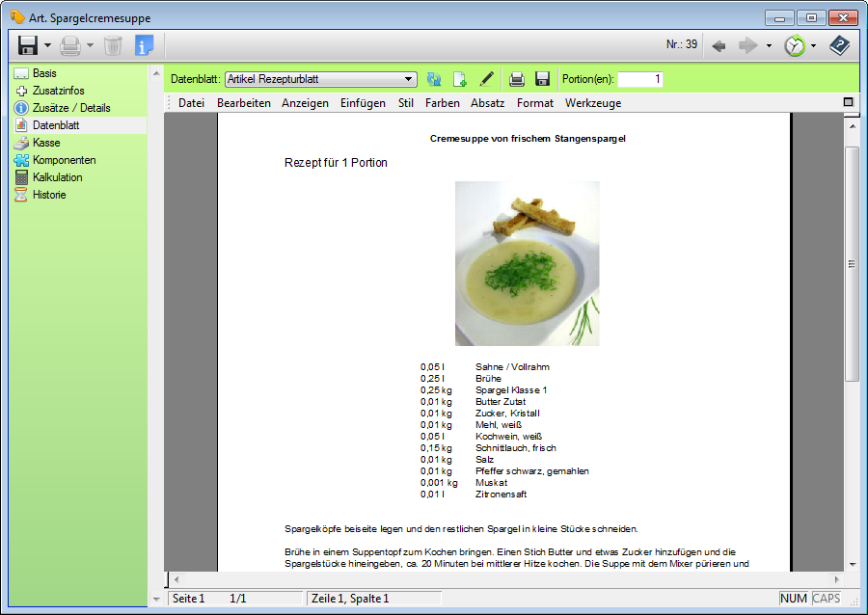Viewport: 868px width, 615px height.
Task: Print the Datenblatt using printer icon
Action: click(517, 79)
